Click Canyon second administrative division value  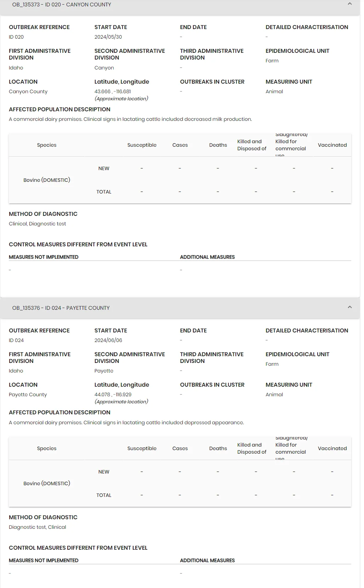click(104, 68)
